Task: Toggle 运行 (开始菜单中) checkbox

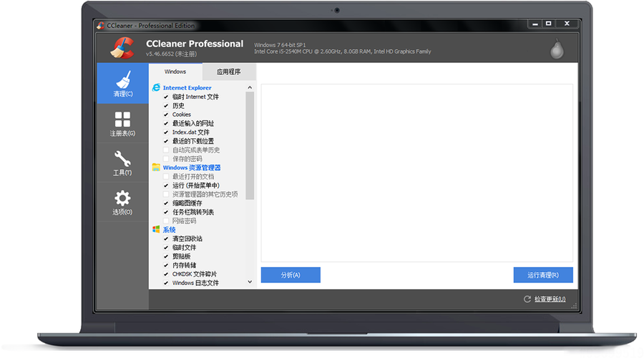Action: click(166, 185)
